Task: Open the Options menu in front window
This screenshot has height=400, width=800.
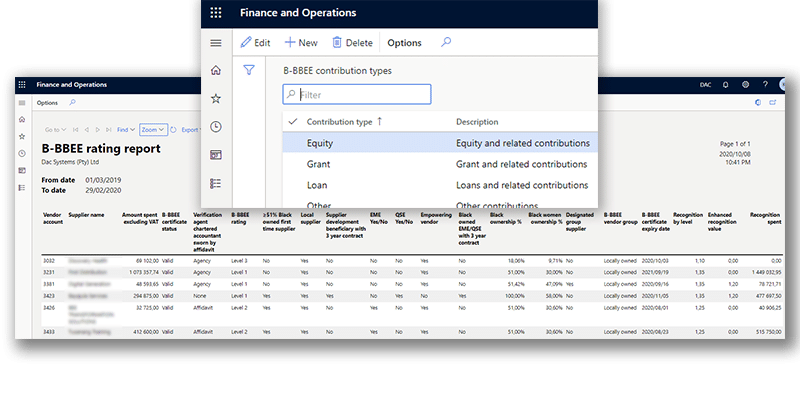Action: (x=404, y=43)
